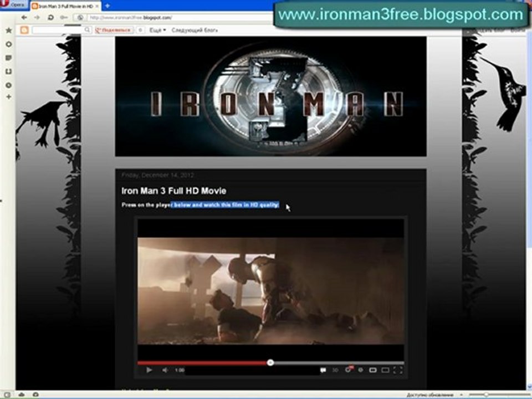The image size is (532, 399).
Task: Open a new tab with the plus button
Action: tap(107, 6)
